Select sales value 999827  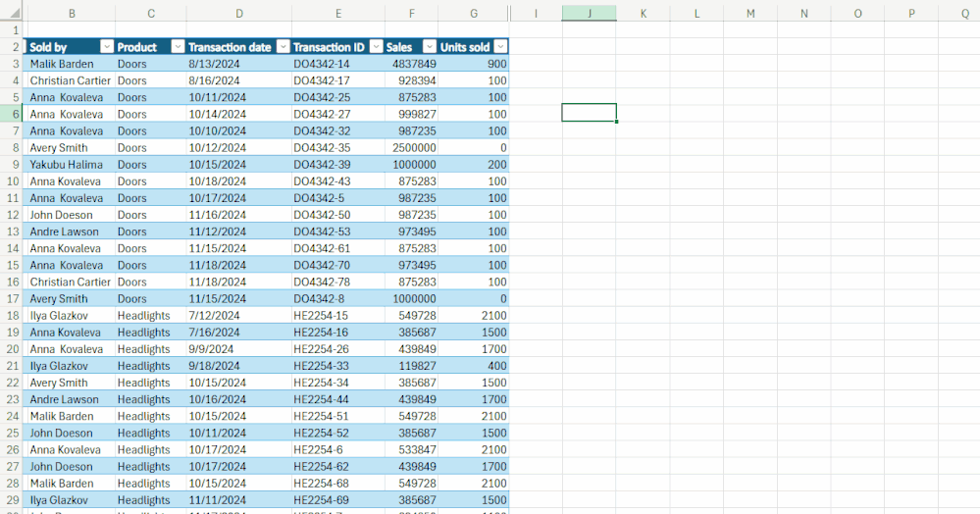click(411, 114)
